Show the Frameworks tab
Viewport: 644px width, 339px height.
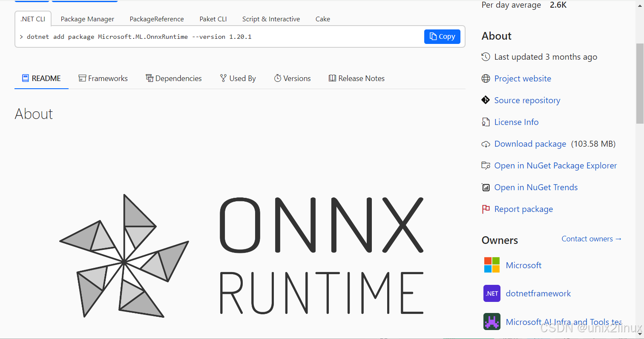click(x=103, y=78)
